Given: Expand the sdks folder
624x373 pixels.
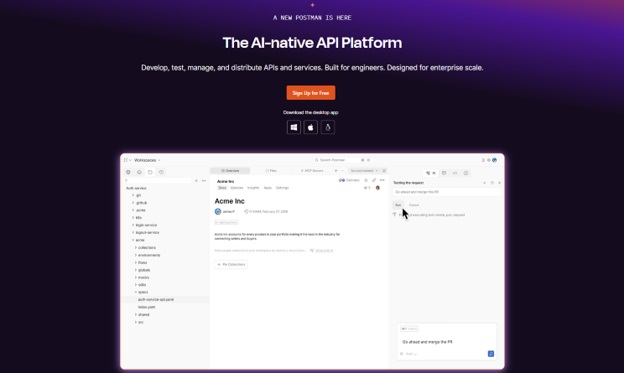Looking at the screenshot, I should pos(136,285).
